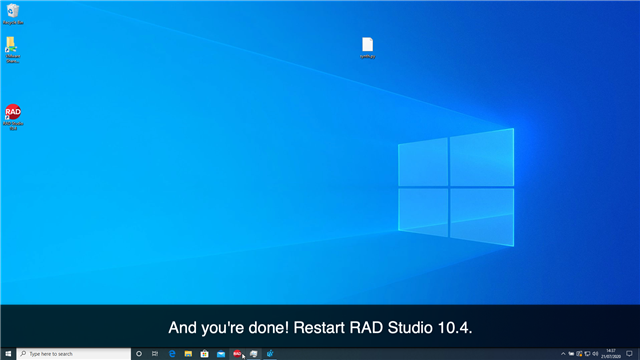Select the VMware shared folders desktop shortcut
Viewport: 640px width, 360px height.
[x=13, y=50]
